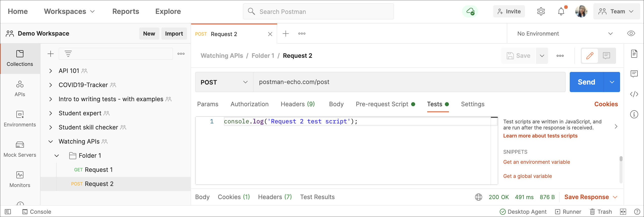644x217 pixels.
Task: Open the settings gear icon
Action: 541,12
